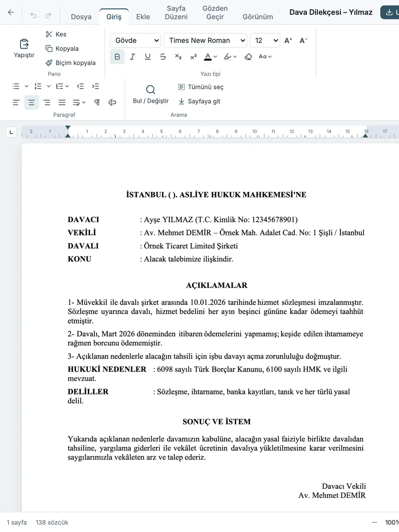The image size is (399, 532).
Task: Open the highlight color picker
Action: click(231, 57)
